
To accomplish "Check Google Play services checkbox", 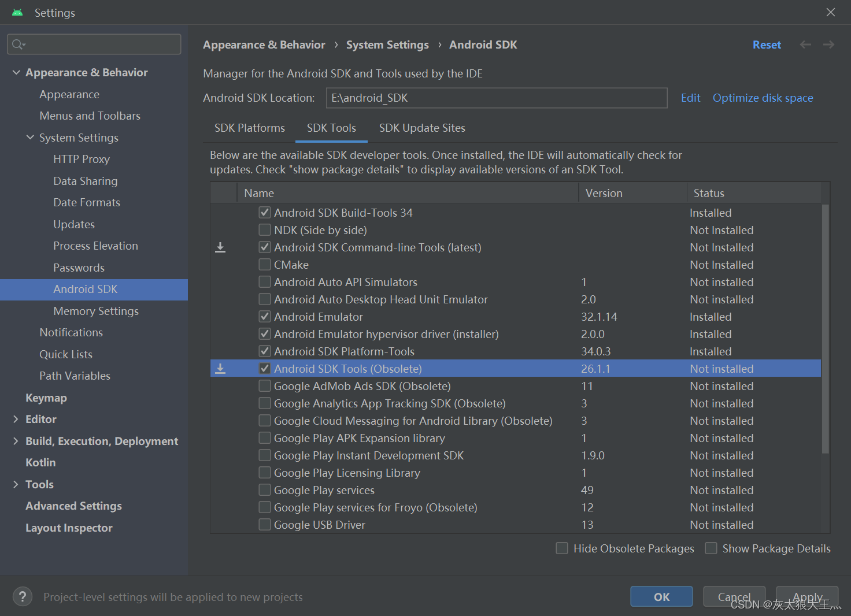I will coord(265,490).
